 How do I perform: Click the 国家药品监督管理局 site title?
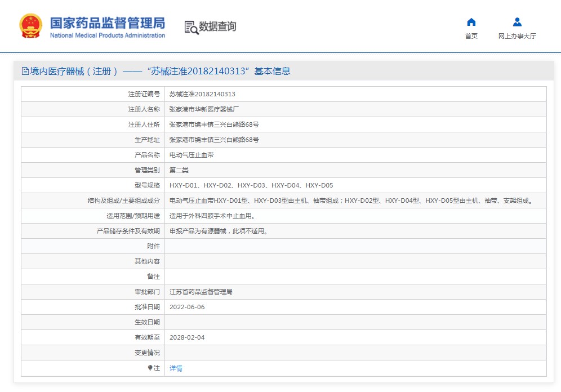pyautogui.click(x=107, y=23)
